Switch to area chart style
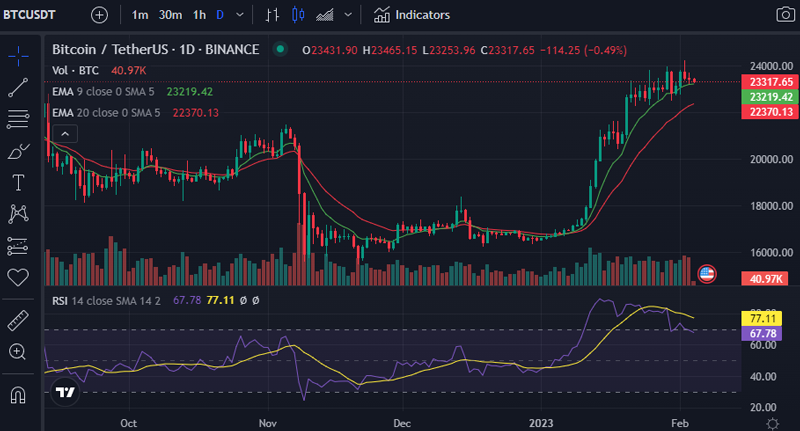800x431 pixels. 324,15
